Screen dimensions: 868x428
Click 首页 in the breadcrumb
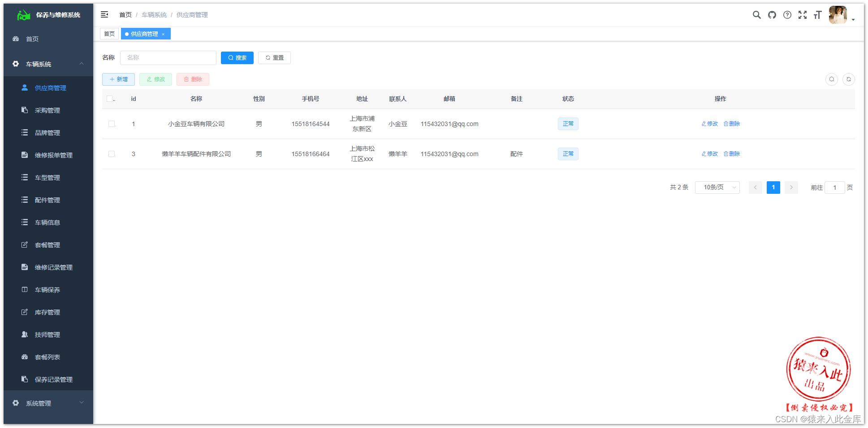click(x=125, y=15)
